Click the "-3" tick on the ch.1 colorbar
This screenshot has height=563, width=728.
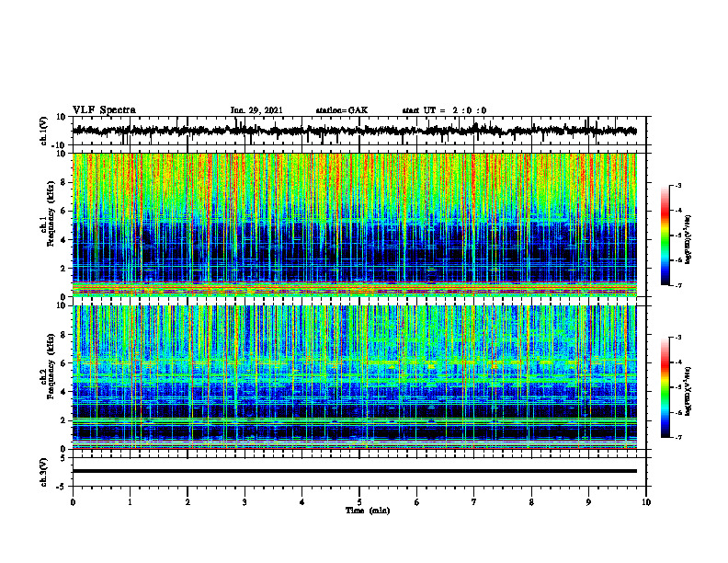click(677, 185)
